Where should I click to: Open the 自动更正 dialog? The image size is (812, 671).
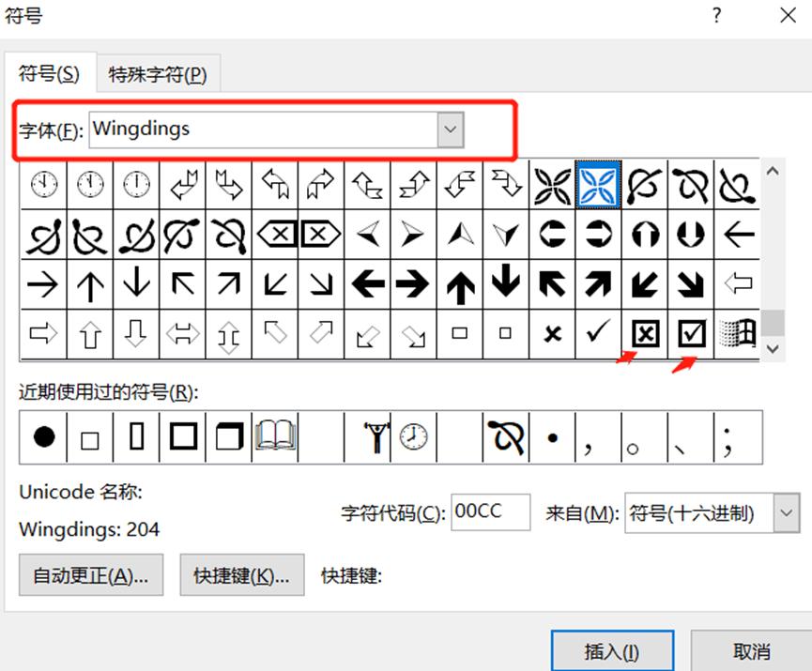[x=89, y=575]
